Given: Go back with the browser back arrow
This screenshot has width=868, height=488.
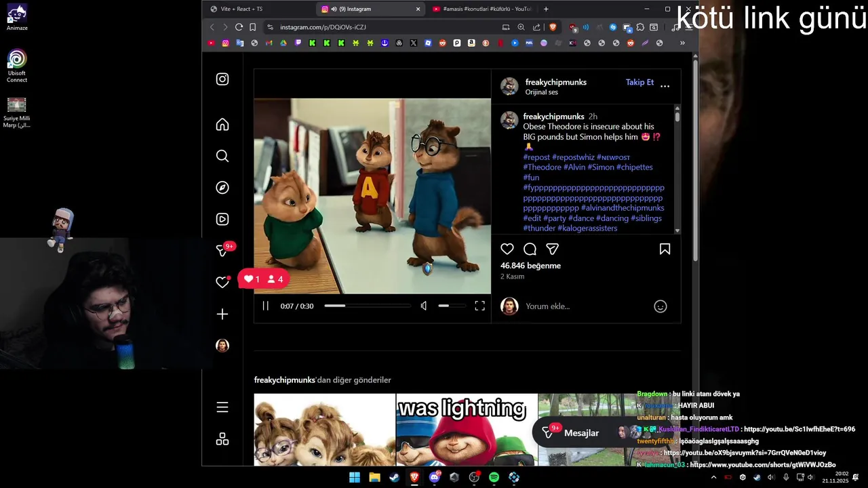Looking at the screenshot, I should coord(212,27).
